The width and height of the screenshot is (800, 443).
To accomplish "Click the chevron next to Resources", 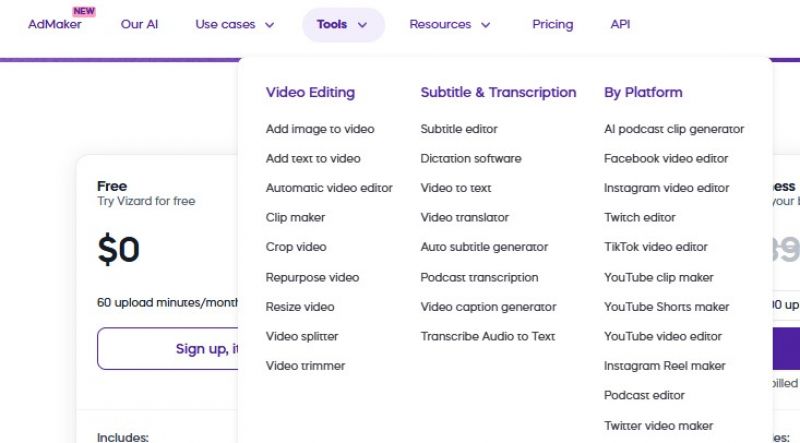I will (486, 25).
